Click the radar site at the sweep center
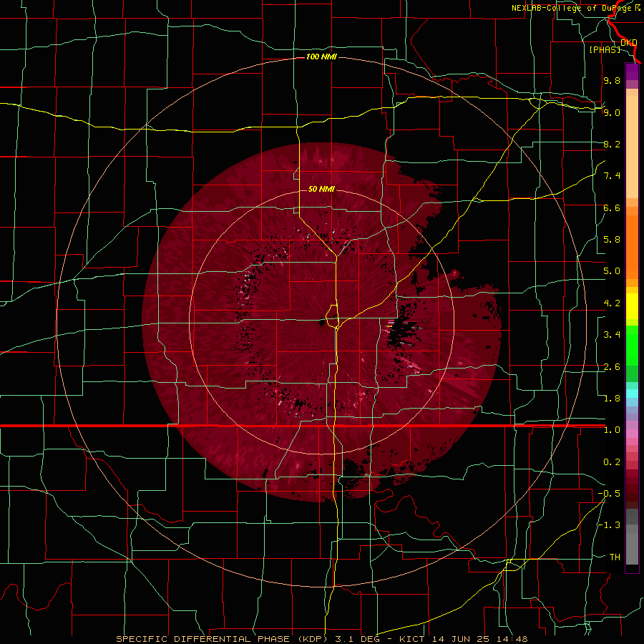 321,323
